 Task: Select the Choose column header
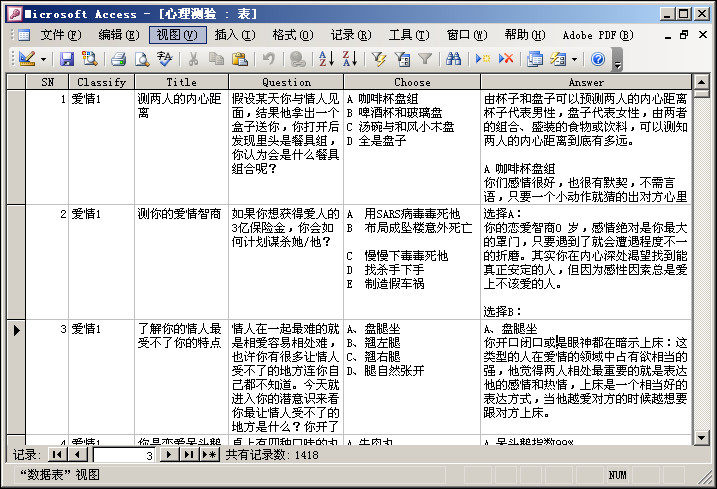pyautogui.click(x=412, y=82)
